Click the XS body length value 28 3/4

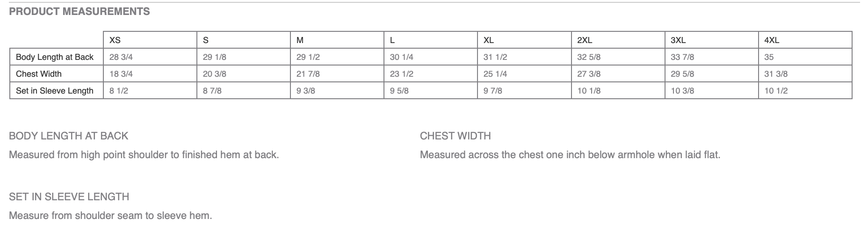(x=121, y=57)
